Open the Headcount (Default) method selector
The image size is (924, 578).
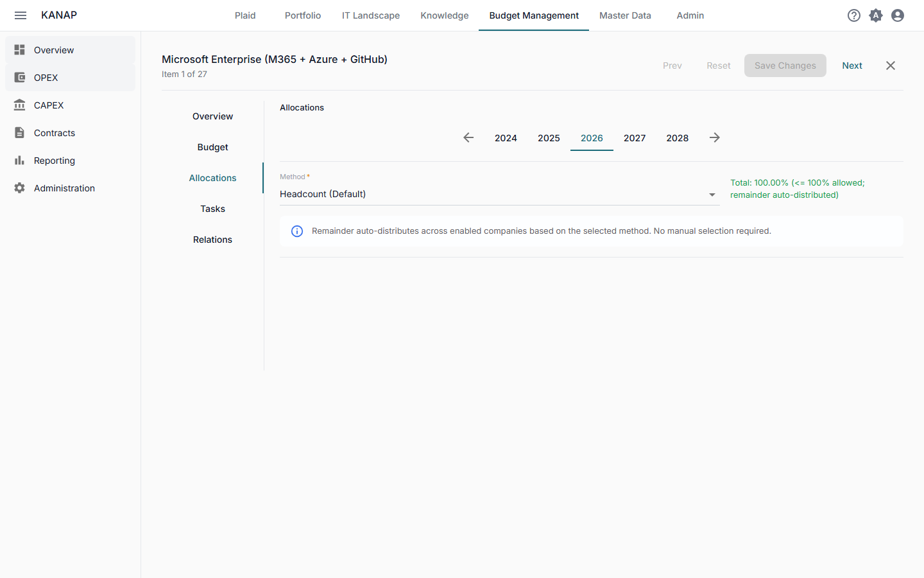500,194
